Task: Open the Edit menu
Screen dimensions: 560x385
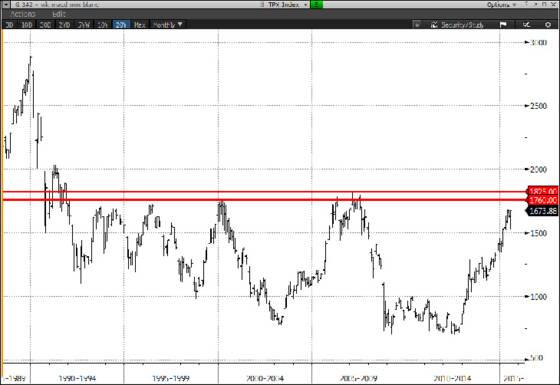Action: point(59,14)
